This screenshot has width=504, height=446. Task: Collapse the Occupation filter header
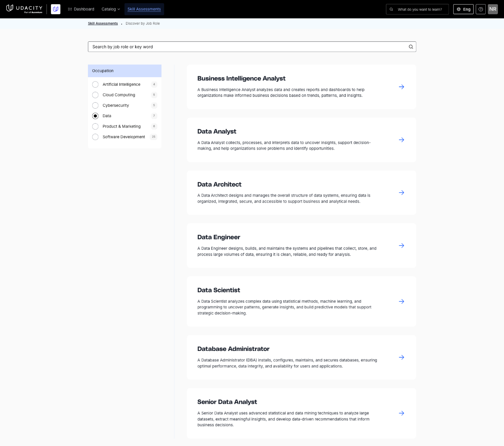124,71
